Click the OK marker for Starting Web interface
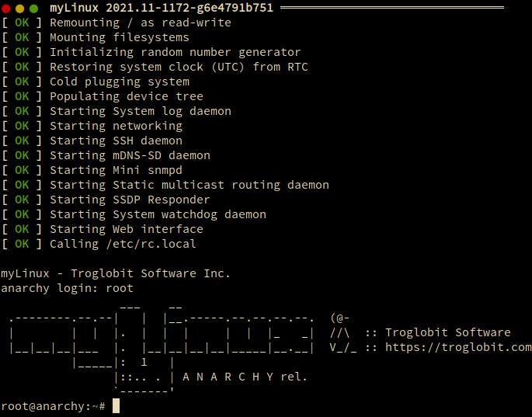Screen dimensions: 532x417 (21, 229)
